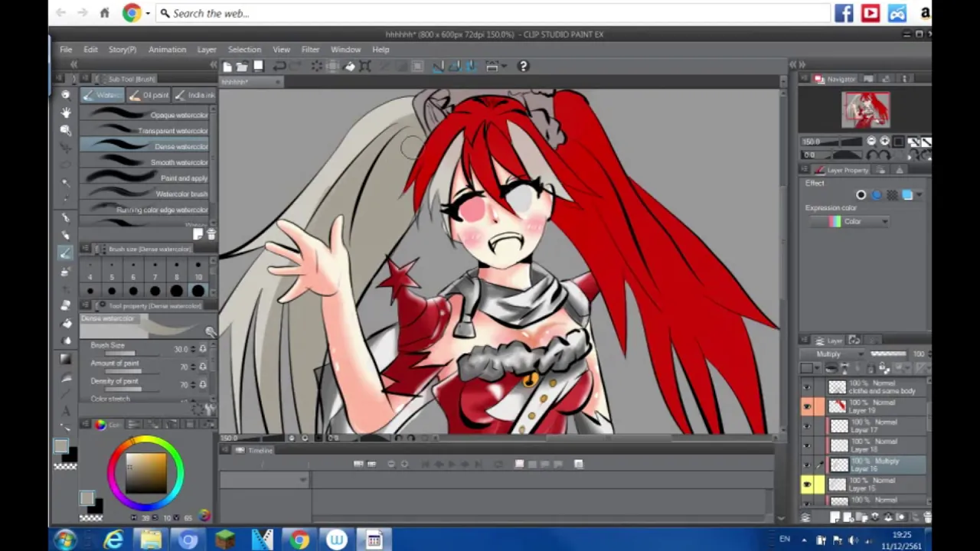980x551 pixels.
Task: Open the Window menu
Action: (x=345, y=50)
